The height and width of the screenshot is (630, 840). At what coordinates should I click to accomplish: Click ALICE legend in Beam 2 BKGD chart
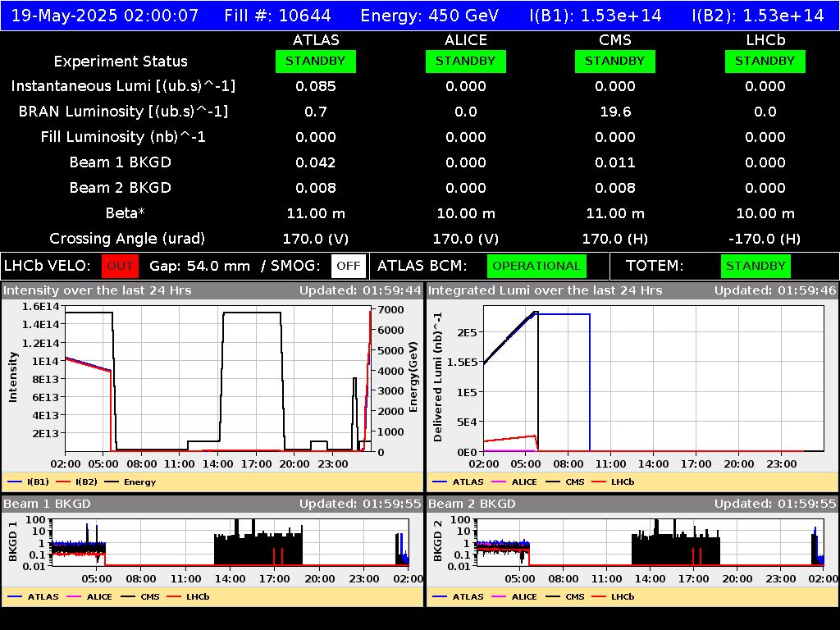click(x=514, y=596)
